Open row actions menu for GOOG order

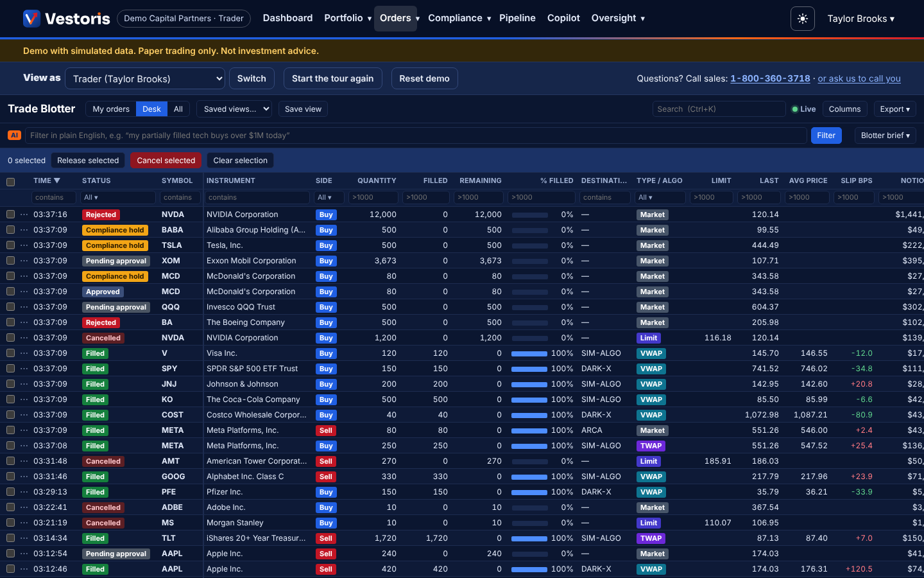point(24,477)
